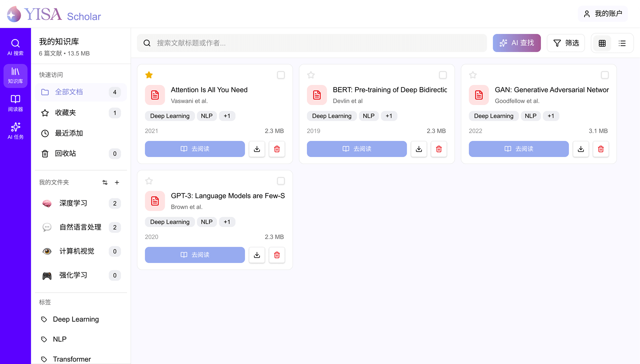The image size is (640, 364).
Task: Switch to grid view layout
Action: tap(602, 43)
